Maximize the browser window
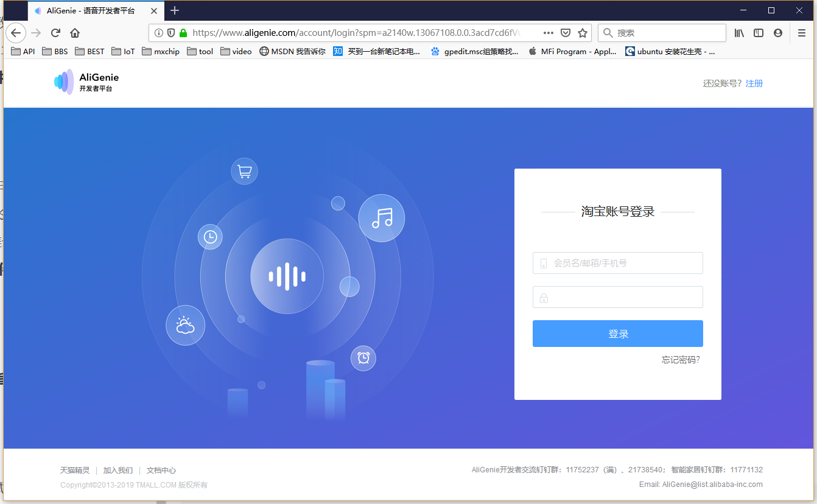Image resolution: width=817 pixels, height=504 pixels. click(771, 10)
